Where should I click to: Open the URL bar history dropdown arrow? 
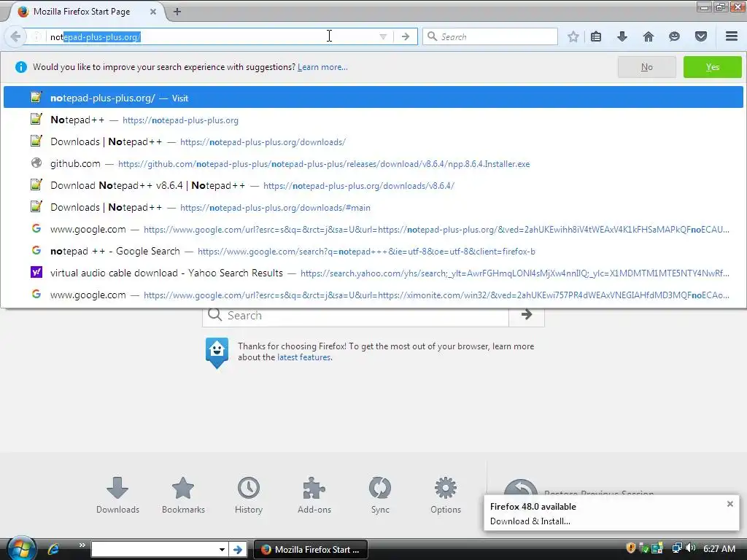(x=382, y=36)
